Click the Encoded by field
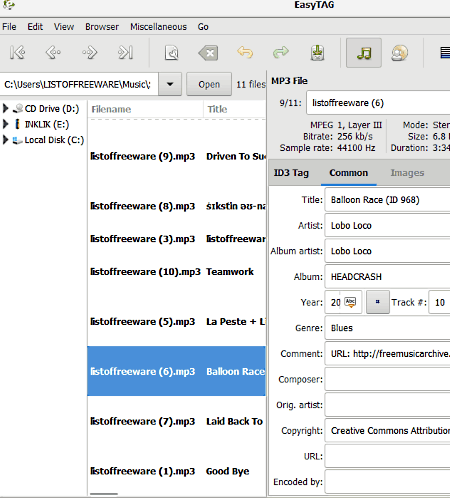 (x=388, y=482)
